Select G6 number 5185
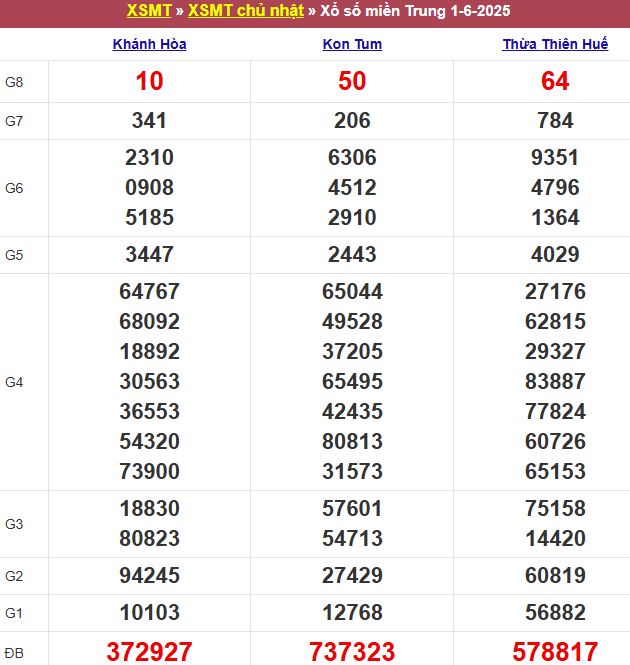 tap(149, 218)
